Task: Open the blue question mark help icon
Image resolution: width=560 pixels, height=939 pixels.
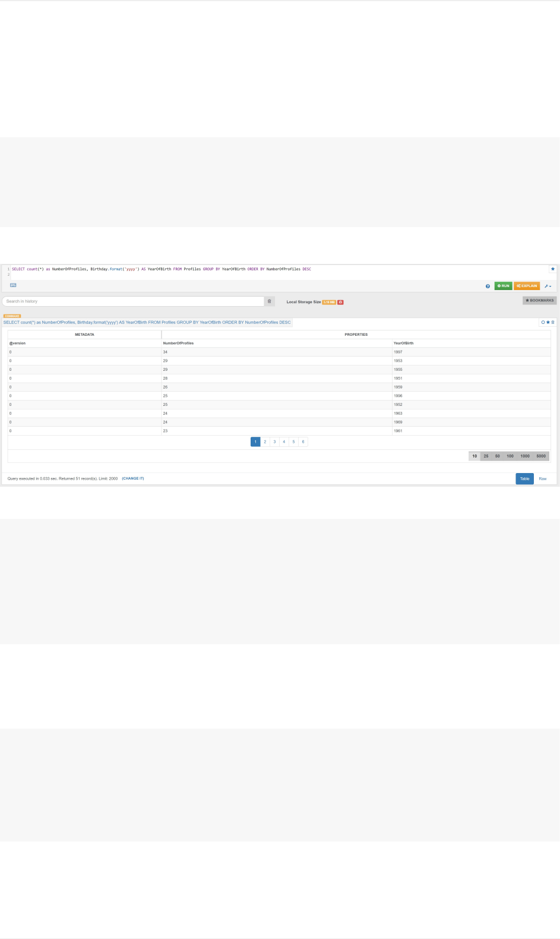Action: click(x=488, y=286)
